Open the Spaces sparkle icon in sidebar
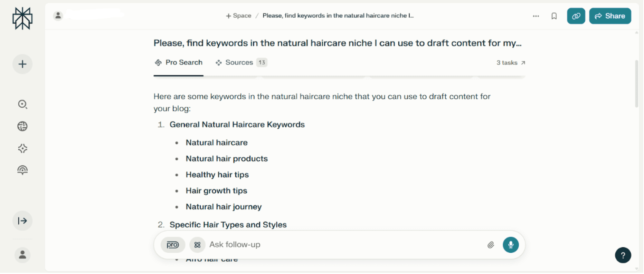Screen dimensions: 644x274 tap(22, 148)
